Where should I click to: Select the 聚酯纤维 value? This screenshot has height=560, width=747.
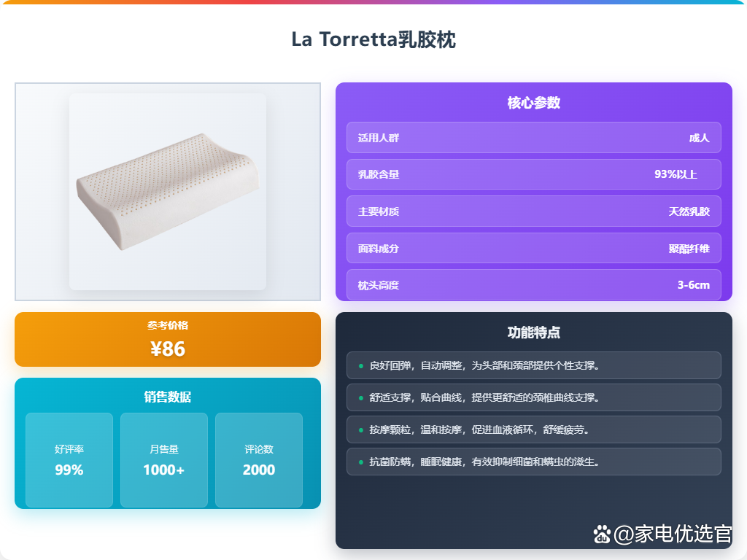689,249
